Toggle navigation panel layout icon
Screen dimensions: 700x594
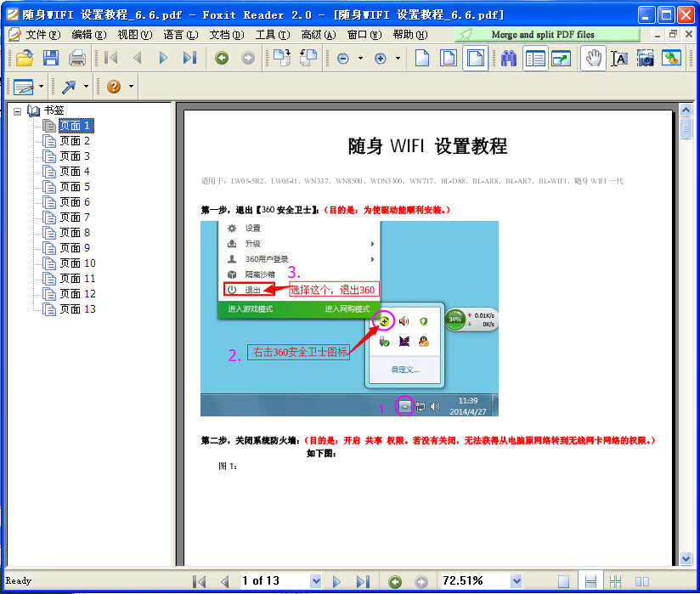click(x=535, y=58)
